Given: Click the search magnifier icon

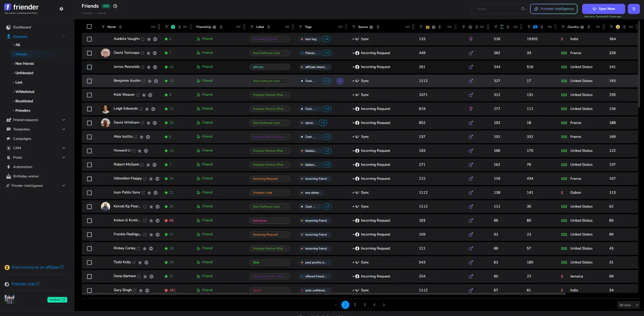Looking at the screenshot, I should point(523,9).
